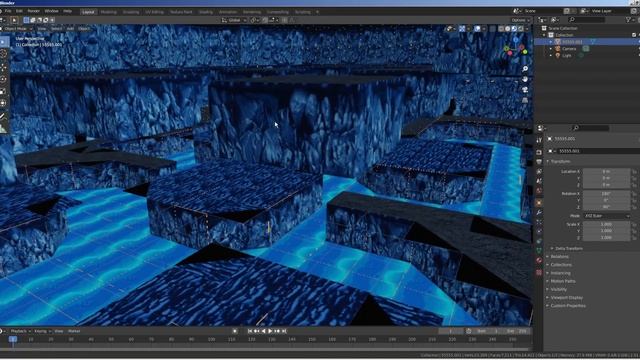640x360 pixels.
Task: Open the viewport Object menu
Action: pos(84,29)
